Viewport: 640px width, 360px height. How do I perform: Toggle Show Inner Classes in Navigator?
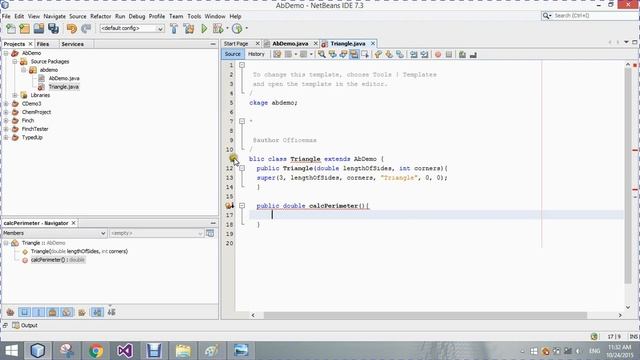[67, 312]
